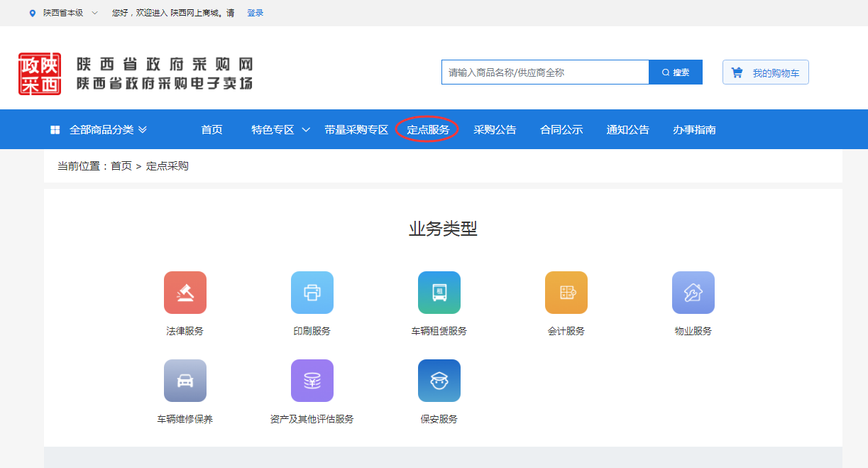Image resolution: width=868 pixels, height=468 pixels.
Task: Open the 车辆维修保养 car icon
Action: [185, 381]
